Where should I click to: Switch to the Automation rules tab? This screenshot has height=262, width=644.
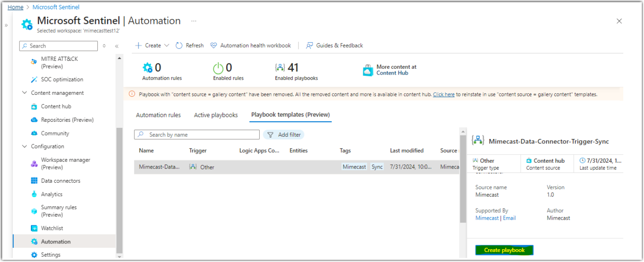pos(158,115)
